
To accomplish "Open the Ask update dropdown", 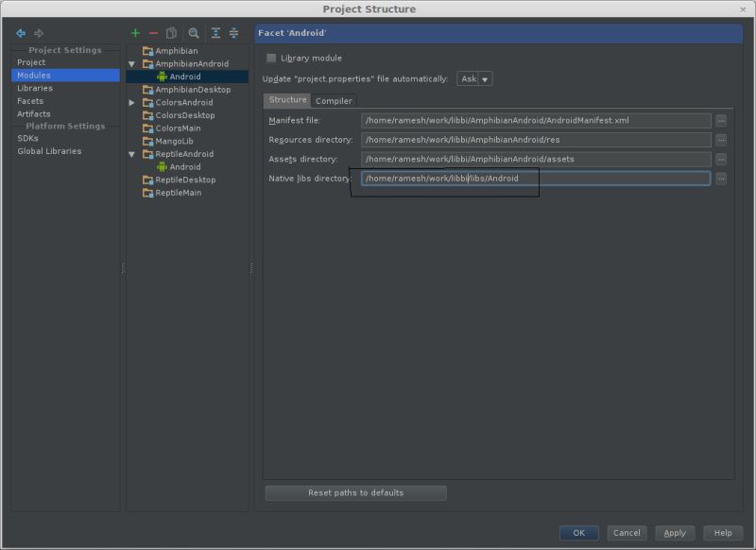I will 474,79.
